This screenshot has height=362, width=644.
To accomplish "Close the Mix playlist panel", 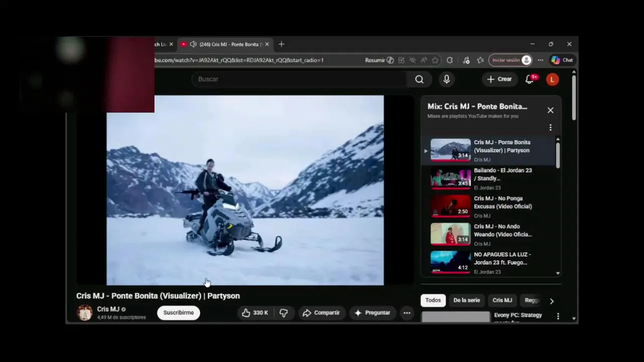I will tap(550, 110).
